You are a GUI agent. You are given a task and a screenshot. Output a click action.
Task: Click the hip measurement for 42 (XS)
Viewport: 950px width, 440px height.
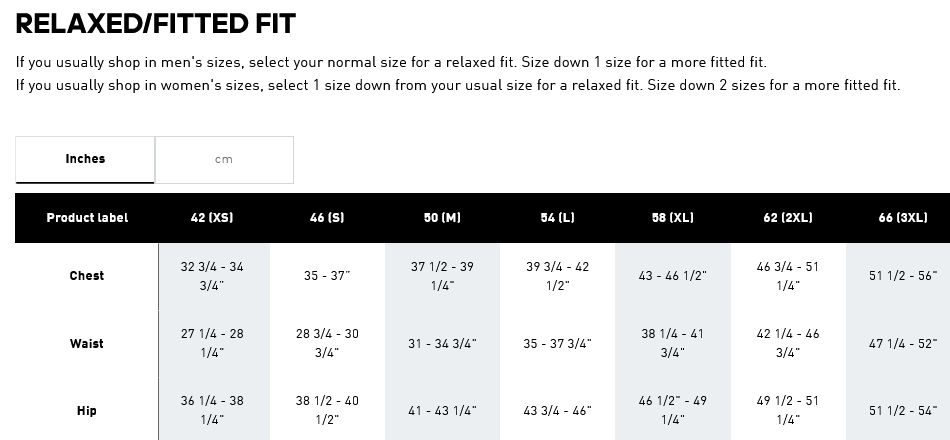[212, 410]
